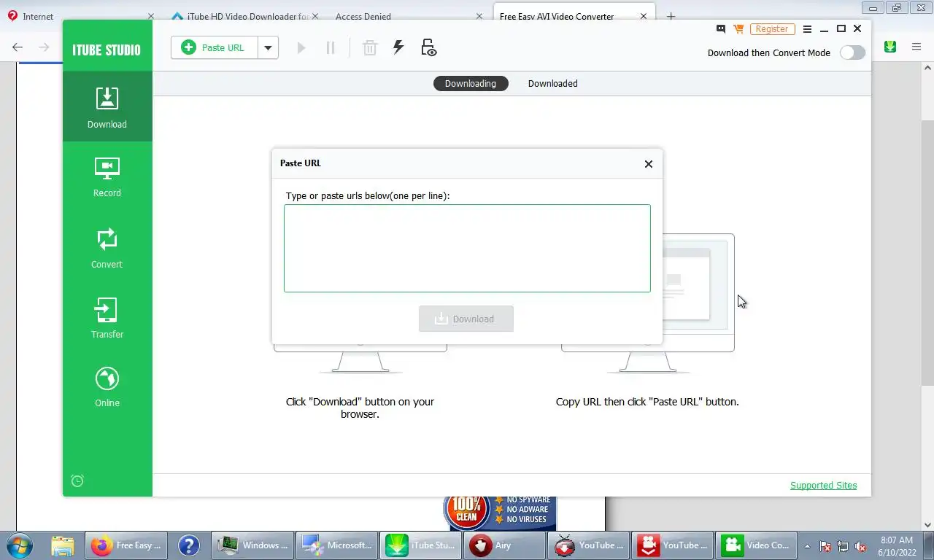Switch to the Airy taskbar item

pyautogui.click(x=505, y=545)
